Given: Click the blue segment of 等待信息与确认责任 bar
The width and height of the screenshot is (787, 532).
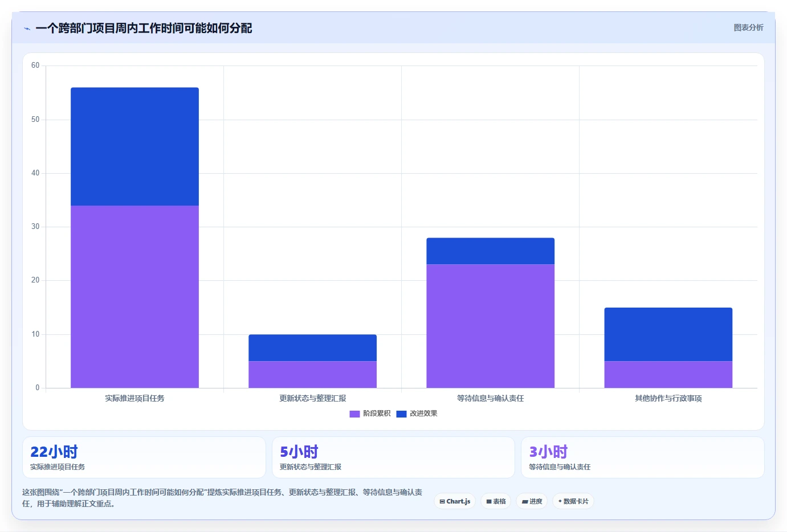Looking at the screenshot, I should click(x=490, y=251).
